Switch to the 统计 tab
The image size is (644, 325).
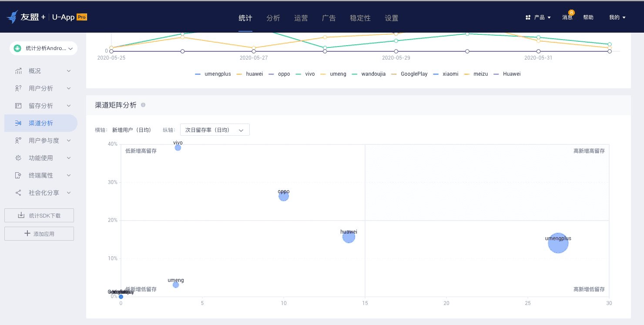(x=245, y=18)
